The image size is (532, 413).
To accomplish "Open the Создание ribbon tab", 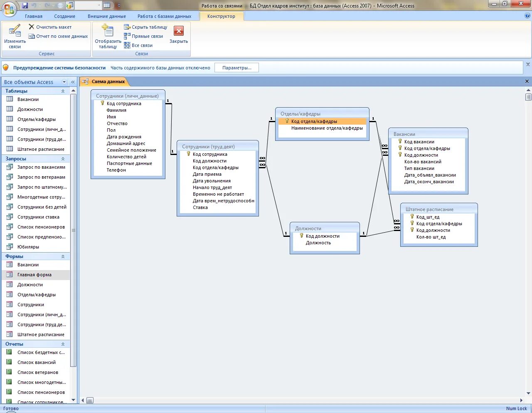I will click(x=64, y=16).
